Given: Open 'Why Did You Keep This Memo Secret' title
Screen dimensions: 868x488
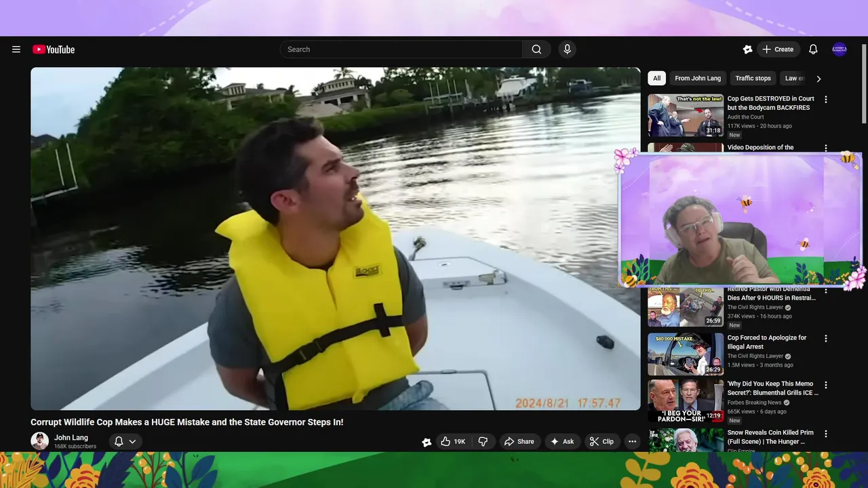Looking at the screenshot, I should tap(773, 388).
